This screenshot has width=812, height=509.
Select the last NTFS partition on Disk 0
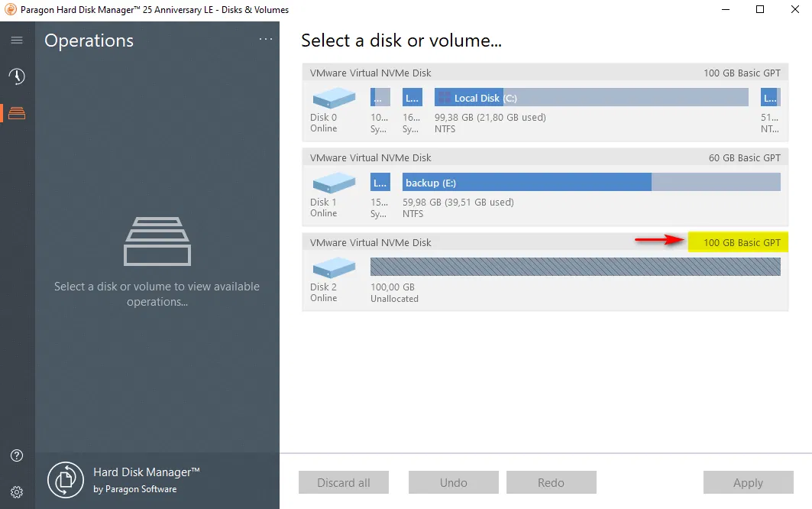coord(771,98)
